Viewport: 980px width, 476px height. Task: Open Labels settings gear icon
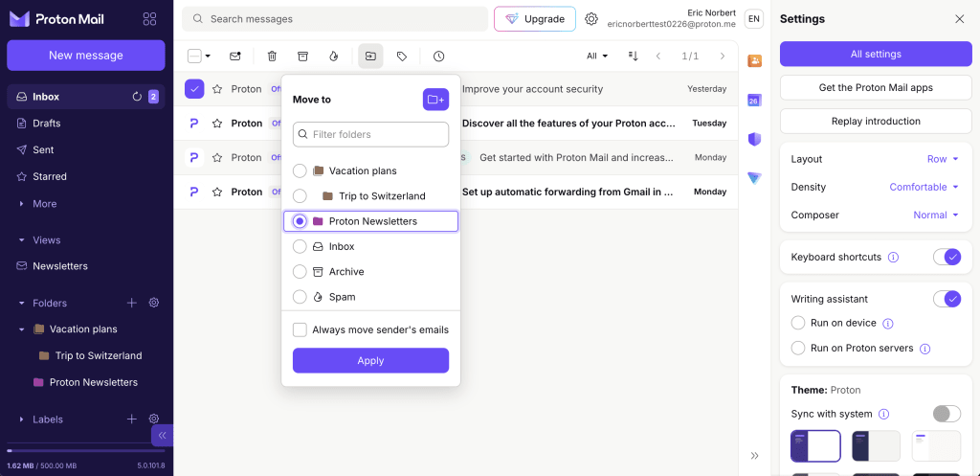(154, 419)
